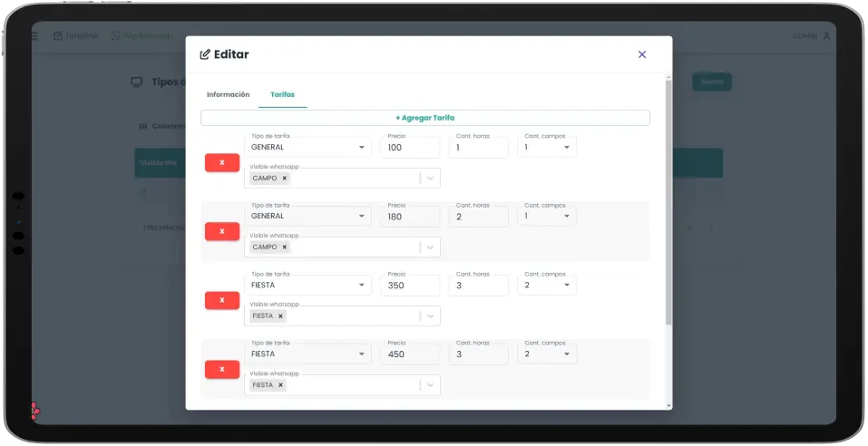Delete the FIESTA tarifa priced 450
The image size is (868, 446).
click(x=222, y=370)
